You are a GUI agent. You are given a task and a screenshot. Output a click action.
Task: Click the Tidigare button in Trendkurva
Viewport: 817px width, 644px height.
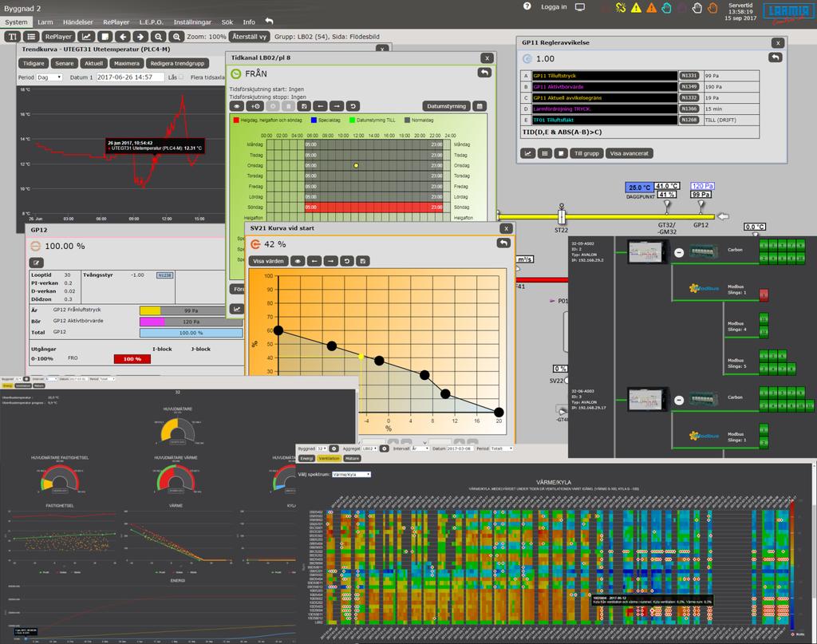34,63
